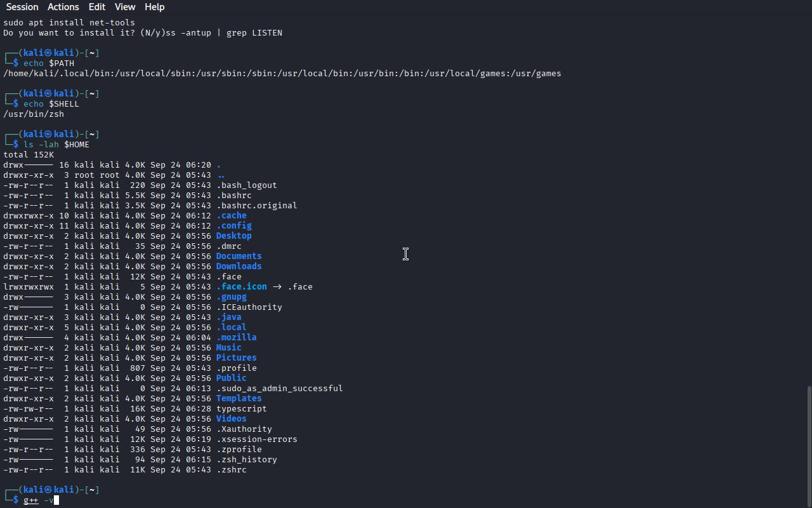Click the .zsh_history file name
Screen dimensions: 812x508
tap(246, 460)
